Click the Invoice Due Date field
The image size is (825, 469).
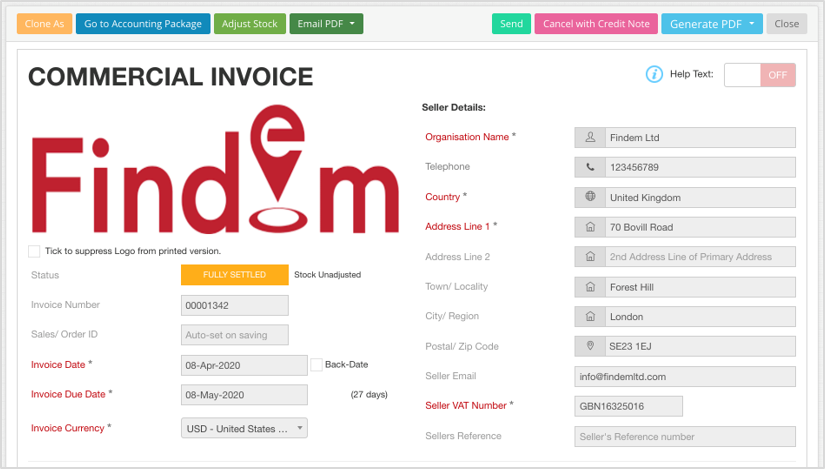pyautogui.click(x=244, y=395)
